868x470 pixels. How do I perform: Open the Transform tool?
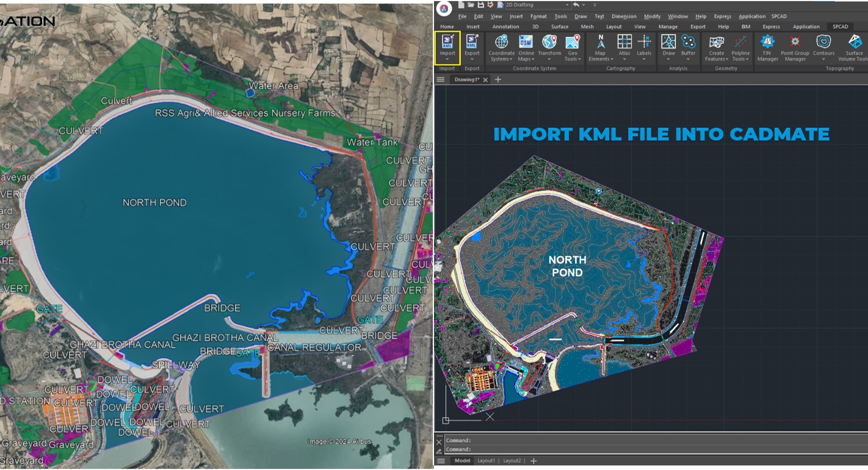click(x=549, y=42)
